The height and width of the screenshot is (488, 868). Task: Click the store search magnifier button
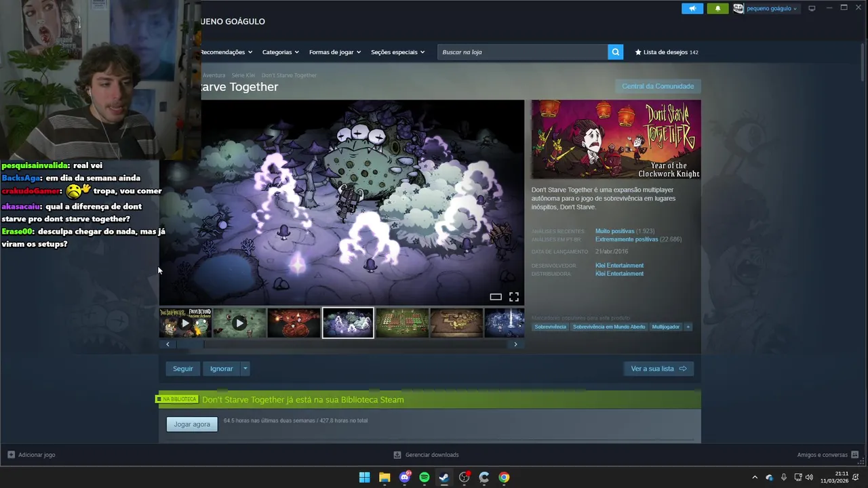tap(615, 52)
